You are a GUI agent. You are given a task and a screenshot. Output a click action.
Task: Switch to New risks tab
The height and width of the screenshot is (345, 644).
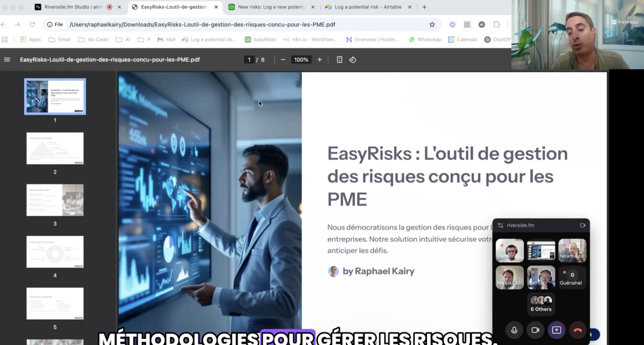tap(272, 7)
